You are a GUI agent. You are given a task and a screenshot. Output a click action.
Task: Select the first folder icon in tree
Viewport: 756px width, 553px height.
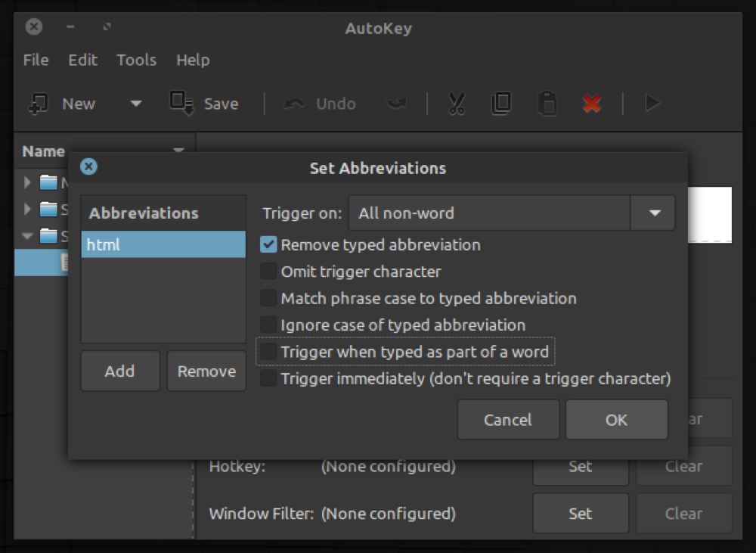48,182
